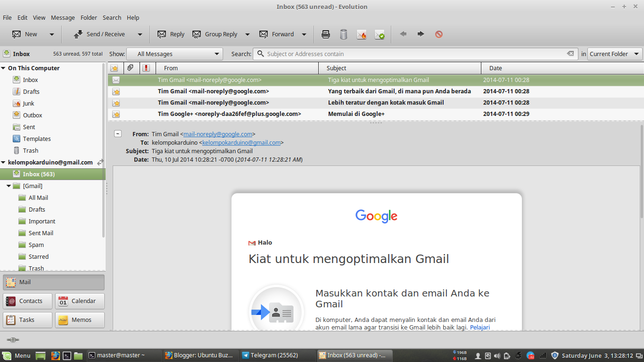Open Firefox from the panel launcher
644x362 pixels.
[x=56, y=355]
